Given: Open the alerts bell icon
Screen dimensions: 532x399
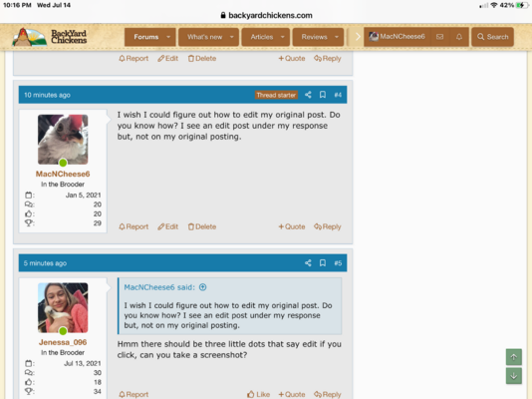Looking at the screenshot, I should [459, 37].
